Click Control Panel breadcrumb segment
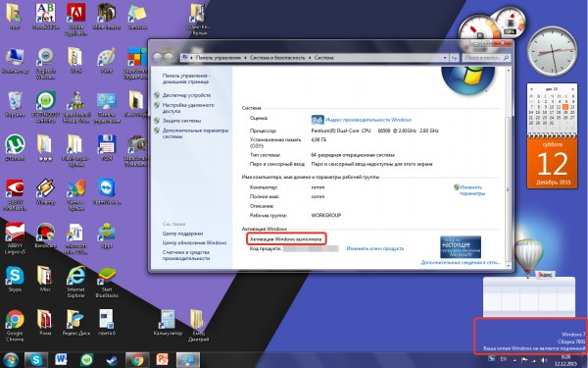Image resolution: width=588 pixels, height=368 pixels. point(219,58)
